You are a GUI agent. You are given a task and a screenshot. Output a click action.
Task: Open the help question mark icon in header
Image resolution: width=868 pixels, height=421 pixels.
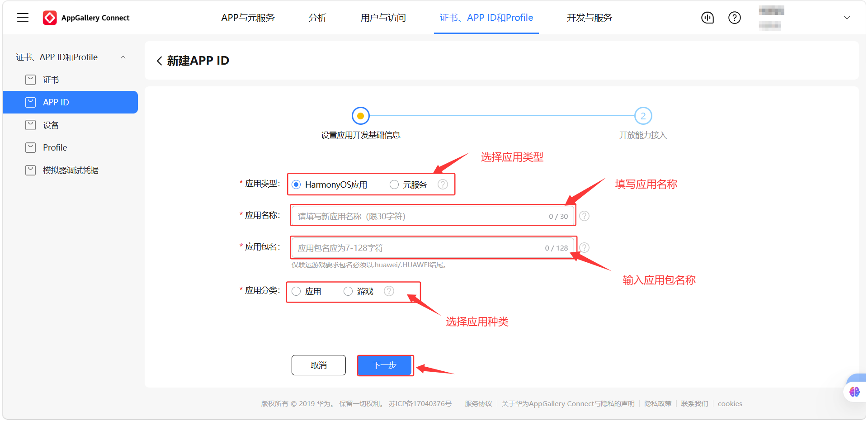[735, 18]
